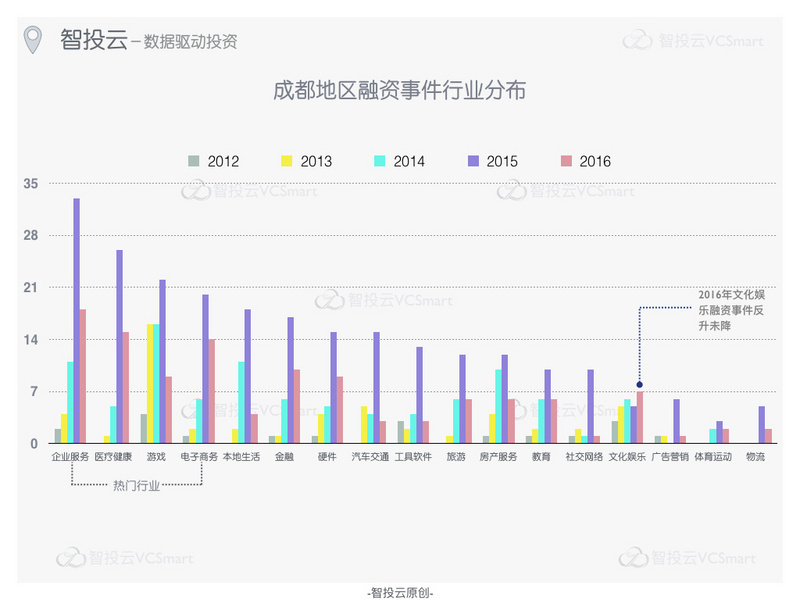
Task: Select the 电子商务 axis label
Action: pos(199,457)
